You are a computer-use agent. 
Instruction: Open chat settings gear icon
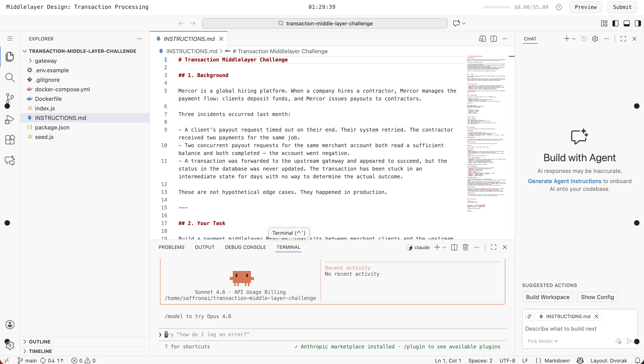[x=595, y=39]
